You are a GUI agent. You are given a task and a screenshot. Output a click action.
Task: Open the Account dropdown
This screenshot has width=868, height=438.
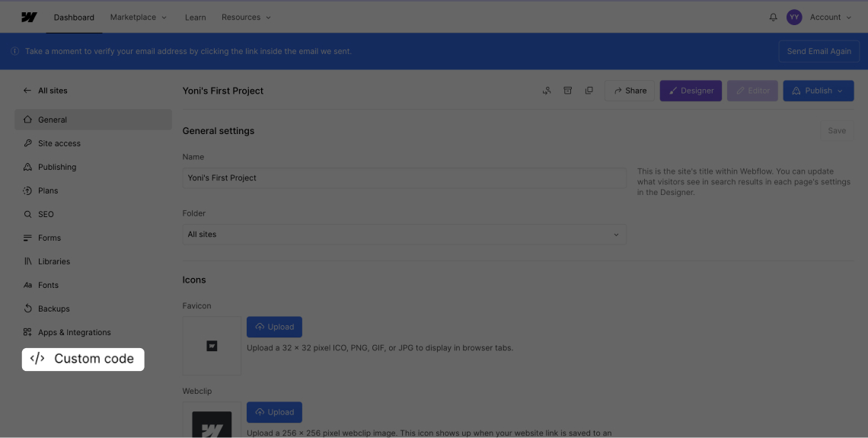pos(830,17)
